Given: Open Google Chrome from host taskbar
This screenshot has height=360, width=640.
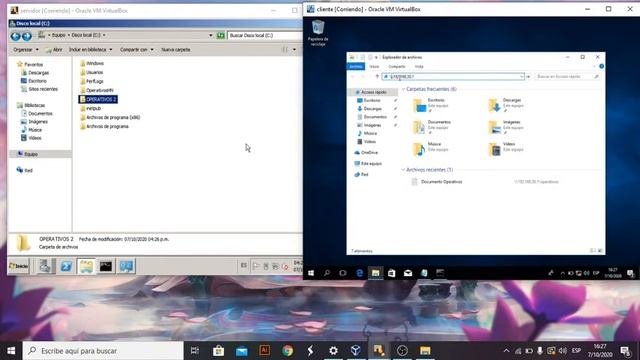Looking at the screenshot, I should click(x=287, y=351).
